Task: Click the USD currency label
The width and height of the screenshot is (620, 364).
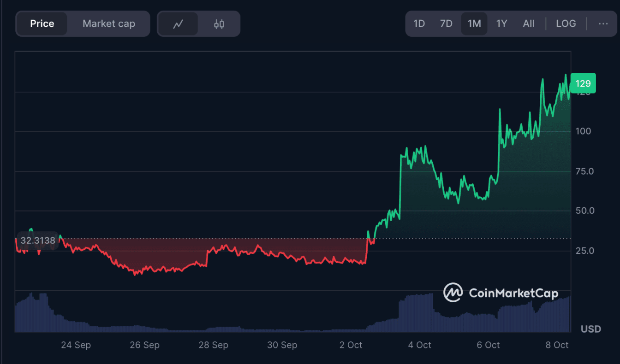Action: click(590, 329)
